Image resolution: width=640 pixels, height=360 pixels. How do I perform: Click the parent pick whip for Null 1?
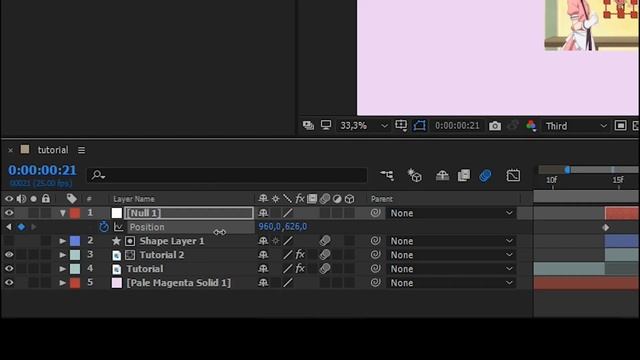(375, 213)
